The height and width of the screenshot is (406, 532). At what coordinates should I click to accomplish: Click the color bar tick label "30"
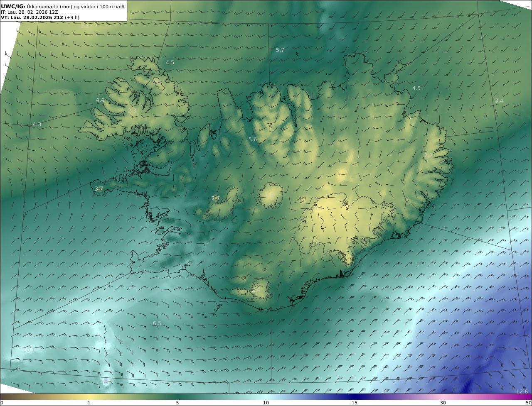(x=443, y=403)
